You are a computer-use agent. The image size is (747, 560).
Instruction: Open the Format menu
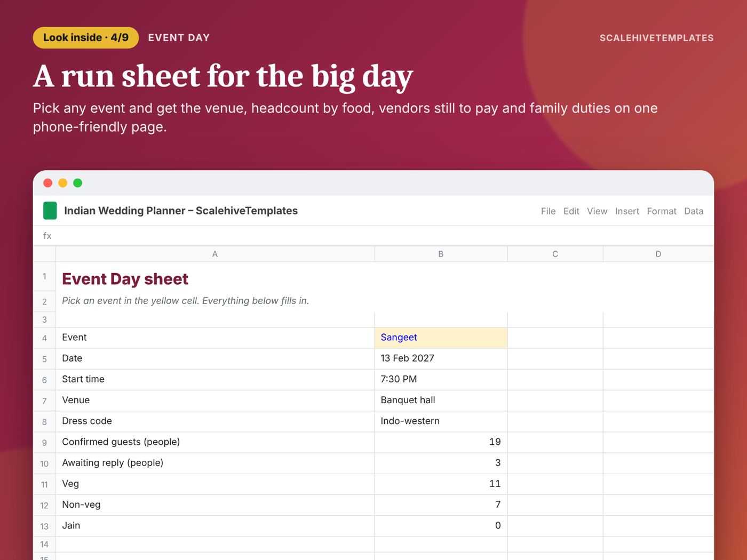[x=662, y=211]
